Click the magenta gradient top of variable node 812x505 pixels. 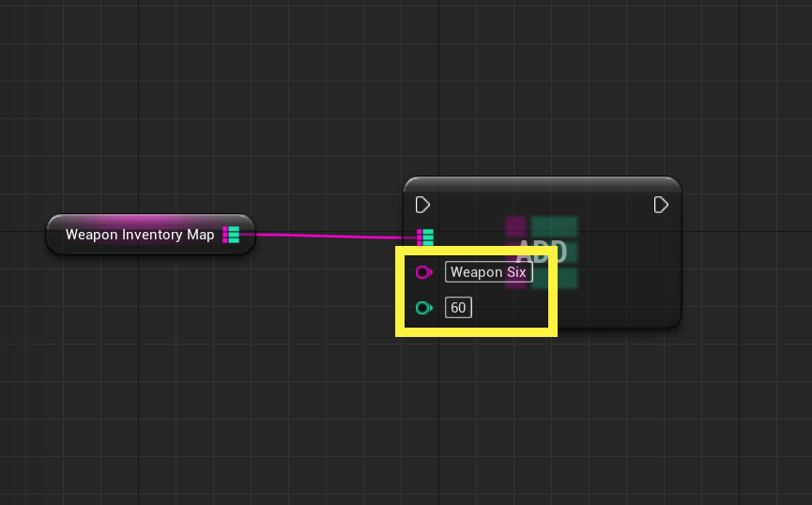click(151, 219)
